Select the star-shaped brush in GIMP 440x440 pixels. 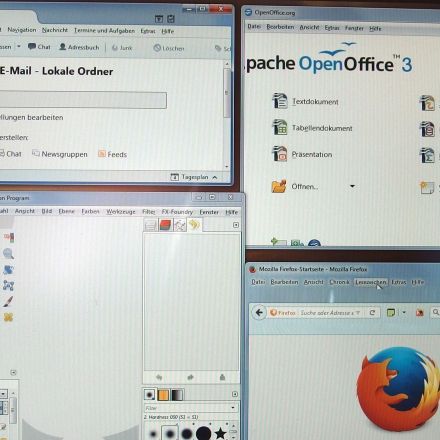(x=220, y=433)
